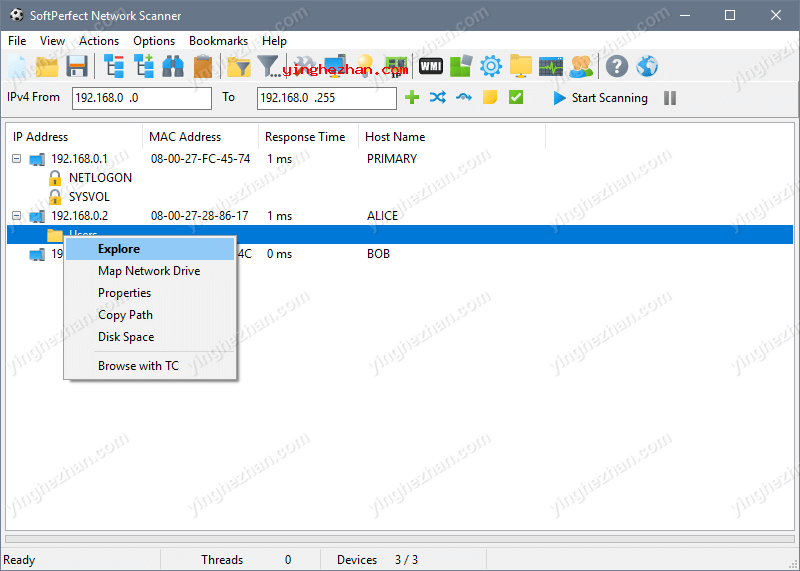
Task: Click the New document toolbar icon
Action: [x=17, y=66]
